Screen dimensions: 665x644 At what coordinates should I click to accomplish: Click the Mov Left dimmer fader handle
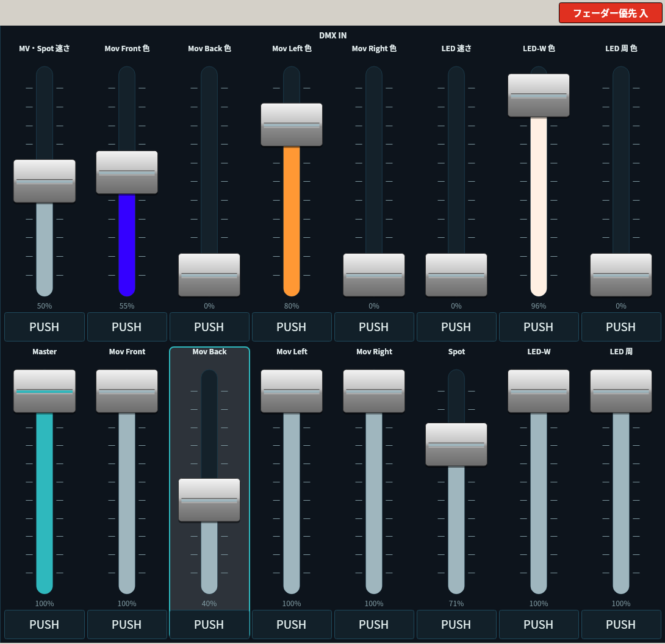(292, 392)
